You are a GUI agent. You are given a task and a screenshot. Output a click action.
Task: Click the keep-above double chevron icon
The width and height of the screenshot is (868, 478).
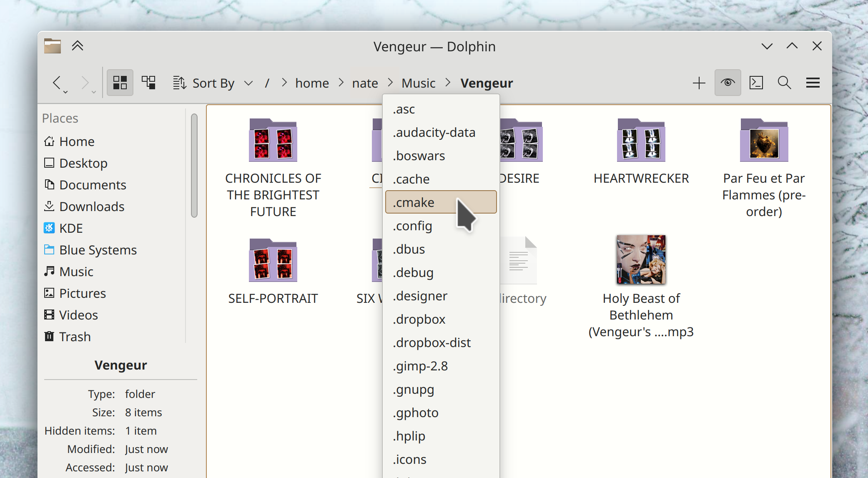tap(78, 46)
